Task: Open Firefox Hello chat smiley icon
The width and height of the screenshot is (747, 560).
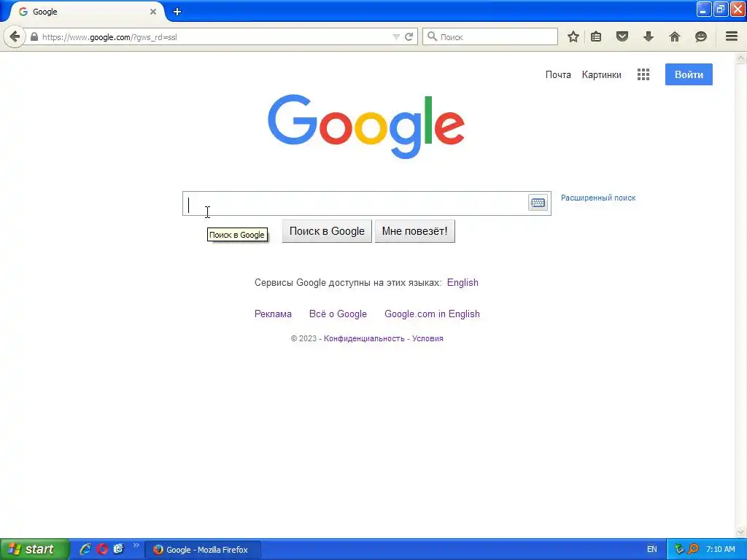Action: pos(701,36)
